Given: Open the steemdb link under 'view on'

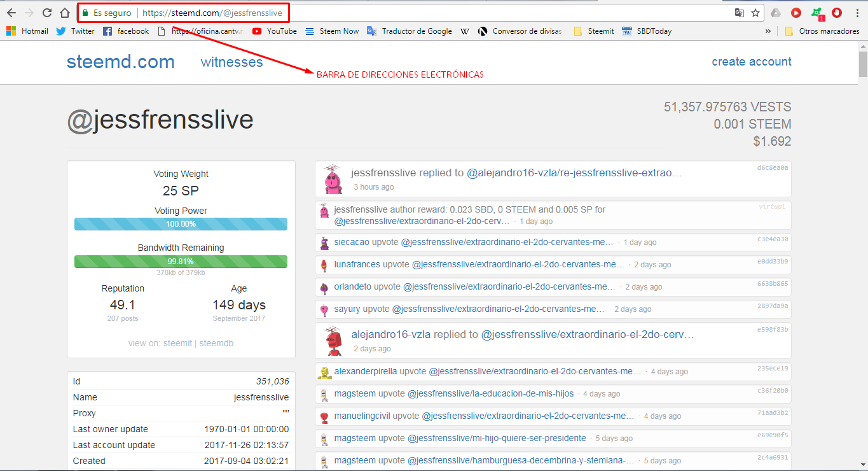Looking at the screenshot, I should point(216,343).
